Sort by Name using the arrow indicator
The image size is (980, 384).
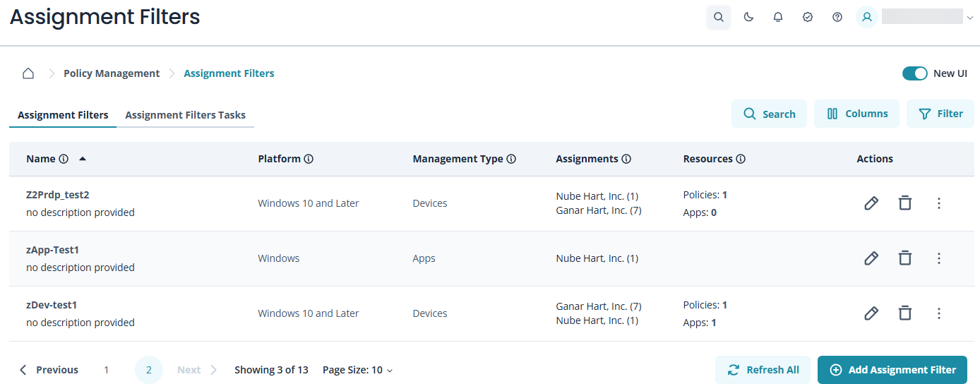[83, 159]
